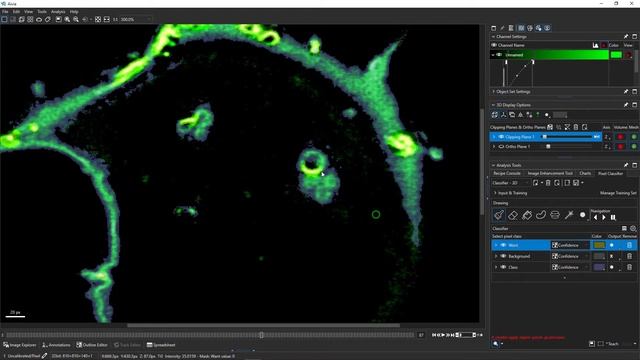The width and height of the screenshot is (640, 360).
Task: Remove the Background pixel class
Action: pos(629,256)
